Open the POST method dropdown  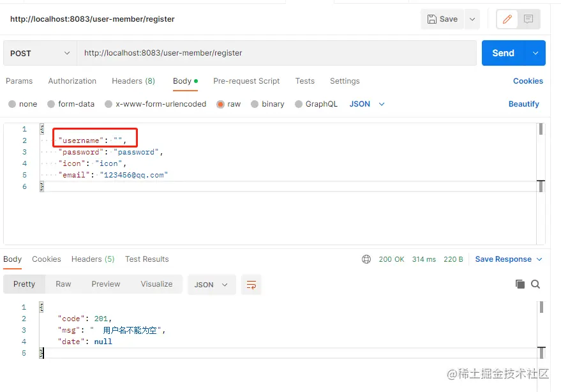point(40,53)
